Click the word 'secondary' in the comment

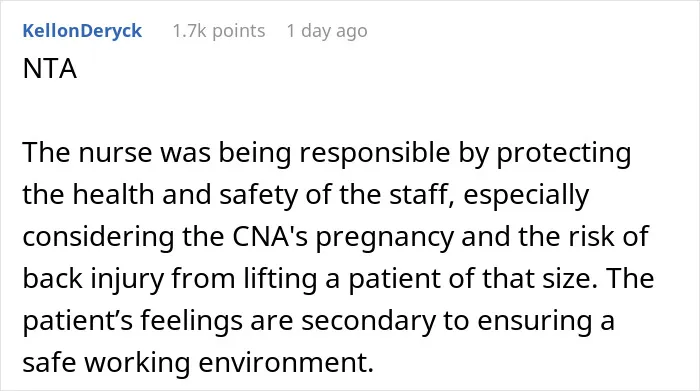pyautogui.click(x=368, y=320)
